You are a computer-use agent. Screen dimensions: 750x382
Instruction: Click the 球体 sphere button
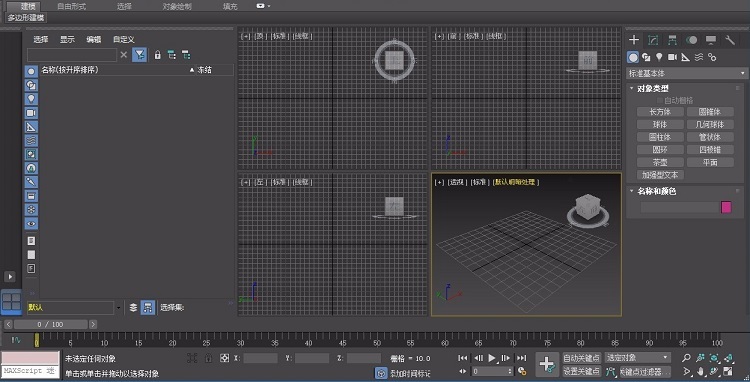[661, 124]
